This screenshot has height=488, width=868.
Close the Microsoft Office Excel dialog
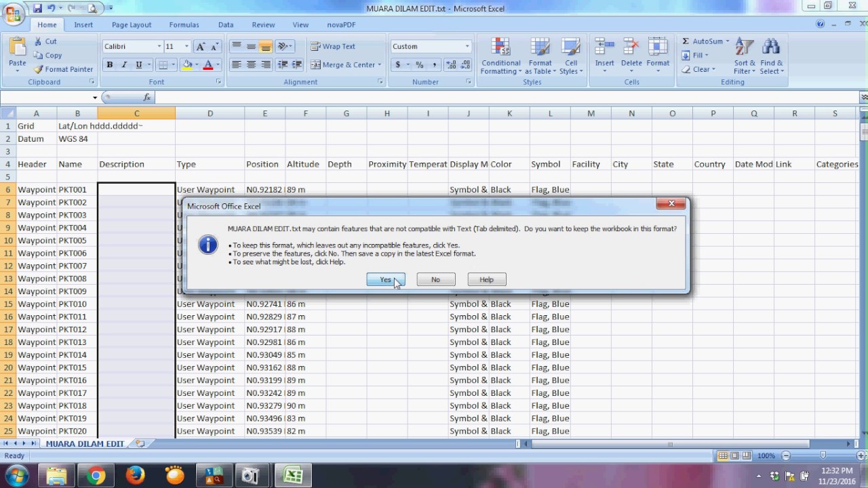pos(671,203)
